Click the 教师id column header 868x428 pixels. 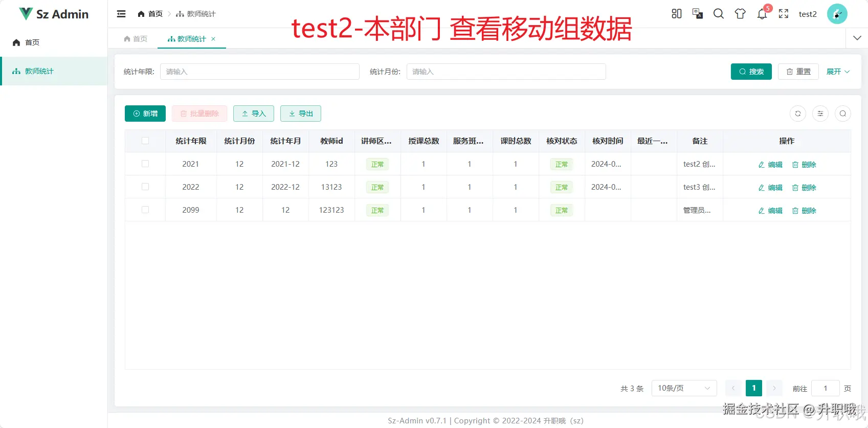(331, 141)
